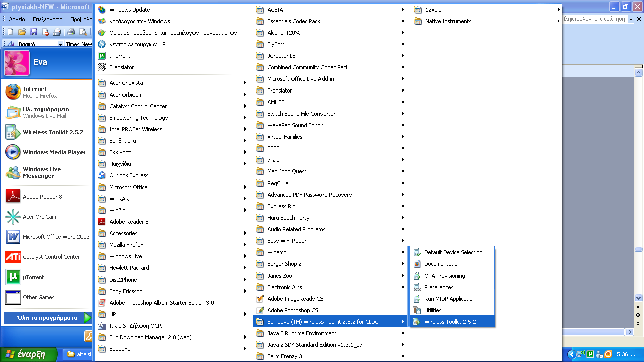Click Word save toolbar icon

click(34, 32)
